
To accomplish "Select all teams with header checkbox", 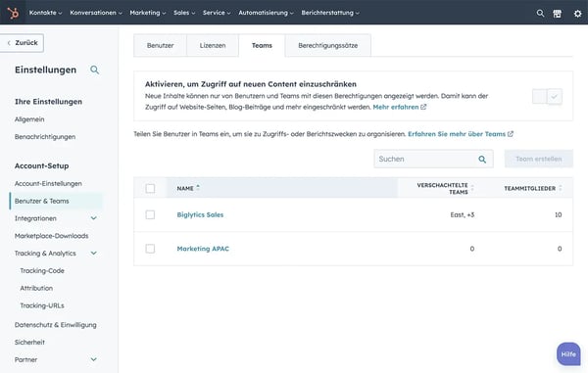I will [x=150, y=188].
